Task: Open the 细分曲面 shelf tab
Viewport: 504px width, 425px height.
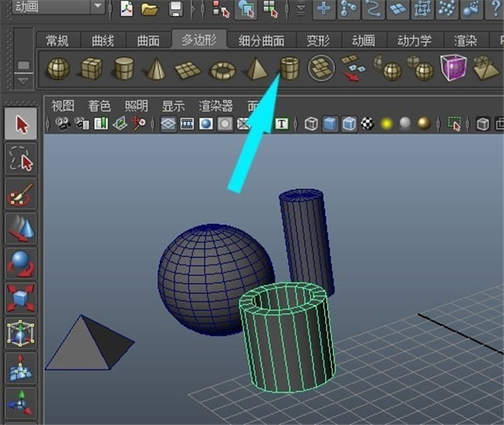Action: [260, 40]
